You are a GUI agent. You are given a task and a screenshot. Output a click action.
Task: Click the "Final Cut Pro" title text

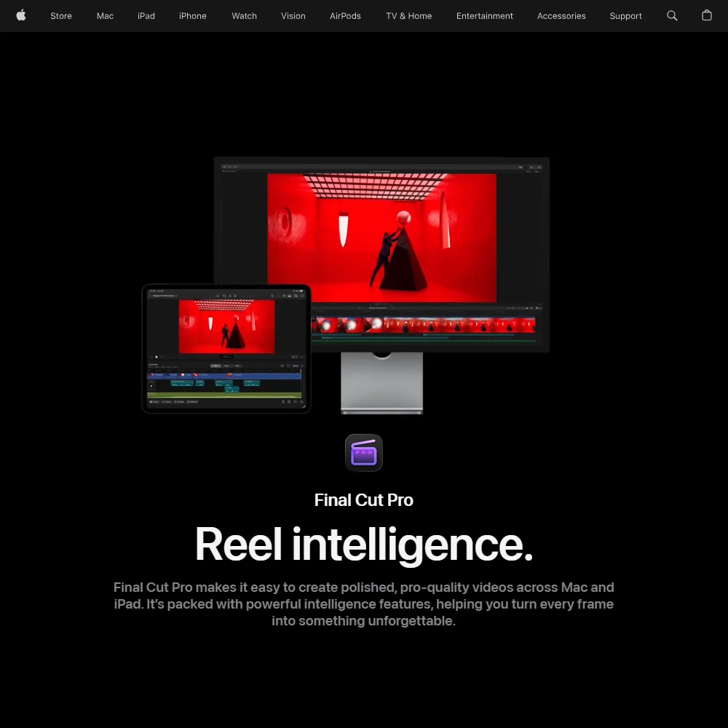[x=363, y=500]
